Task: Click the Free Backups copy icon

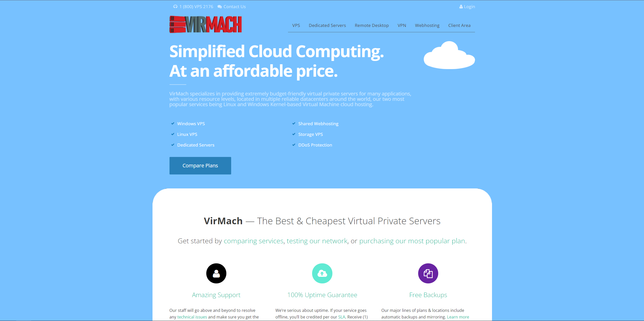Action: pyautogui.click(x=428, y=272)
